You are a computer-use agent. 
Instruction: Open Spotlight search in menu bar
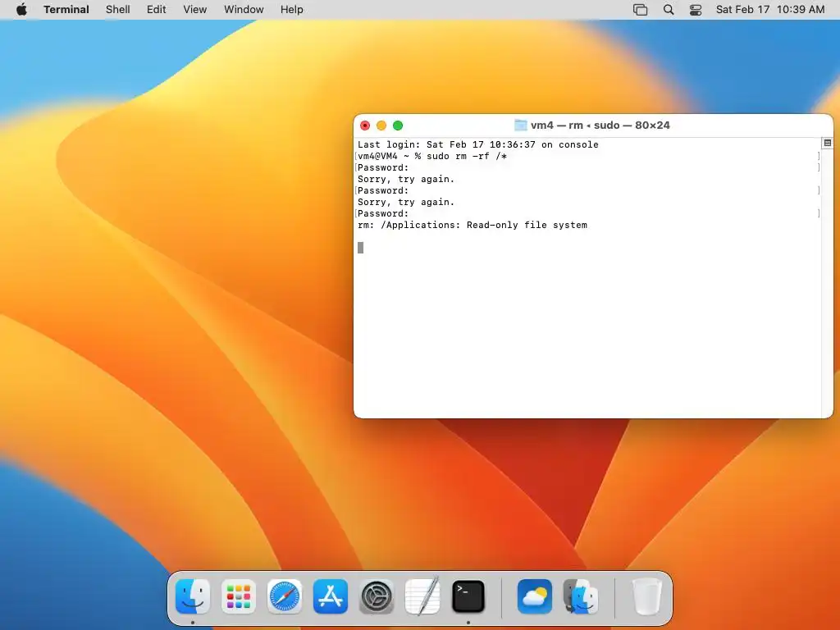pos(669,10)
